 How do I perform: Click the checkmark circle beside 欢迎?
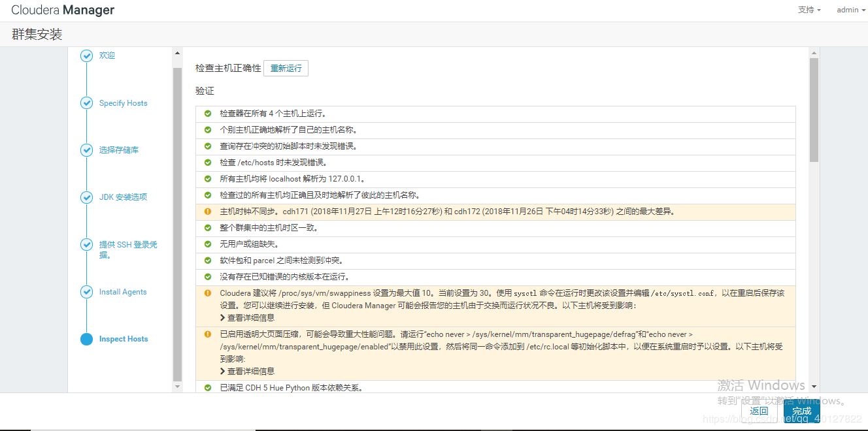click(86, 56)
